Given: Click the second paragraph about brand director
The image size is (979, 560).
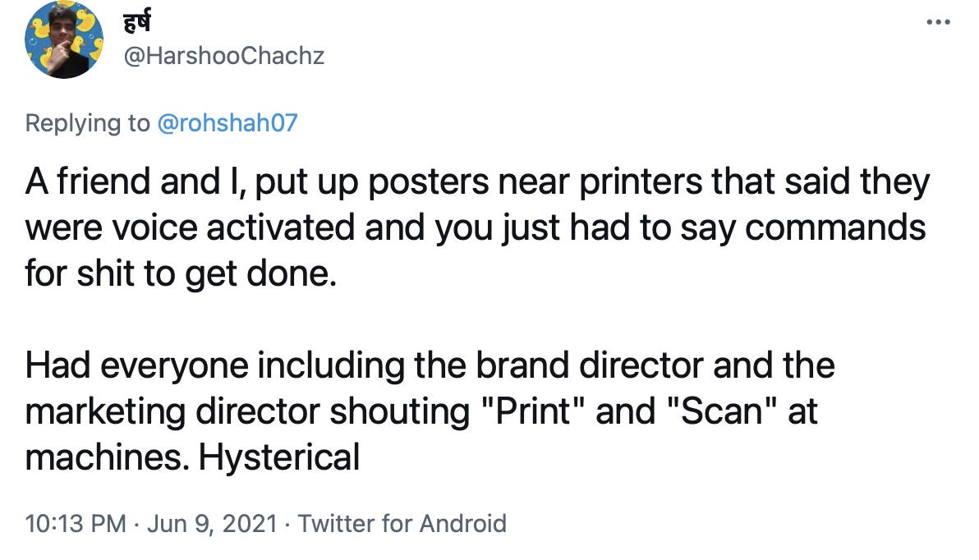Looking at the screenshot, I should coord(430,411).
